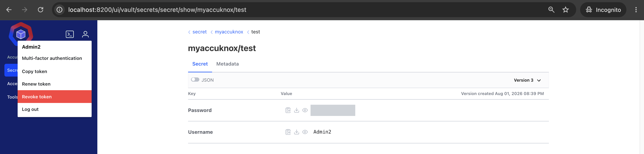The height and width of the screenshot is (154, 644).
Task: Open the browser three-dot menu
Action: (636, 10)
